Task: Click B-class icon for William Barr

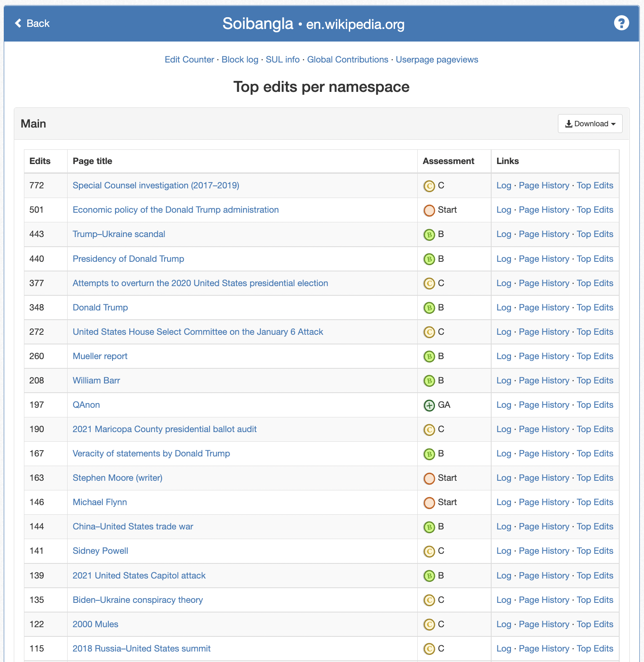Action: [x=429, y=381]
